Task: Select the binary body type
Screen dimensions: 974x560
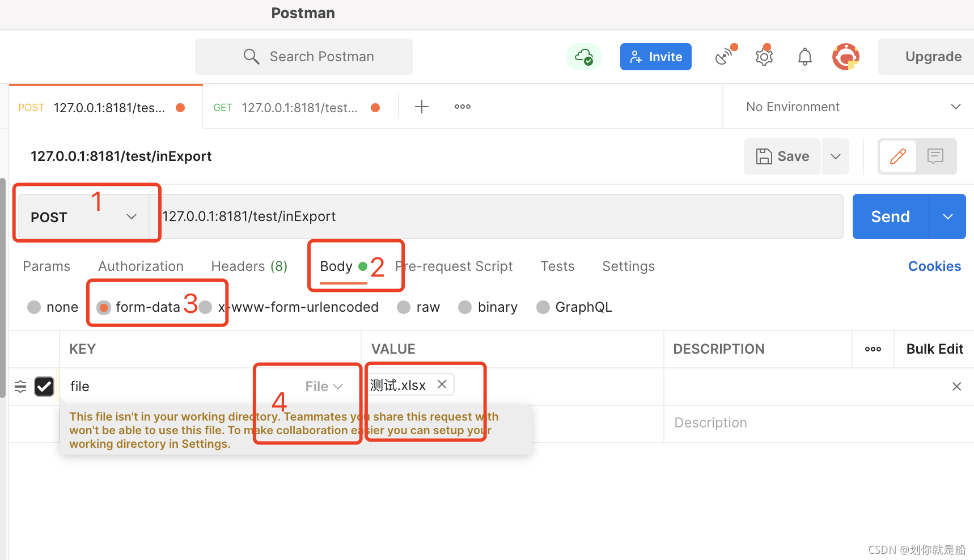Action: (x=465, y=307)
